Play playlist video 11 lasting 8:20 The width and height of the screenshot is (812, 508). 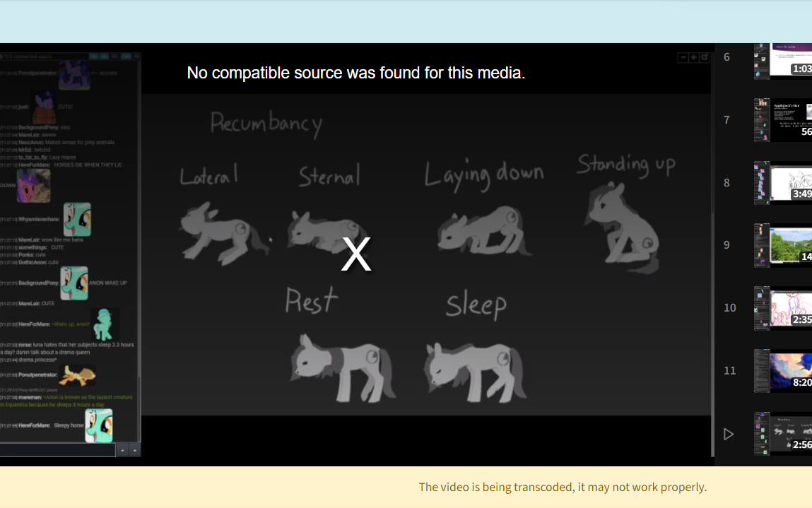783,371
